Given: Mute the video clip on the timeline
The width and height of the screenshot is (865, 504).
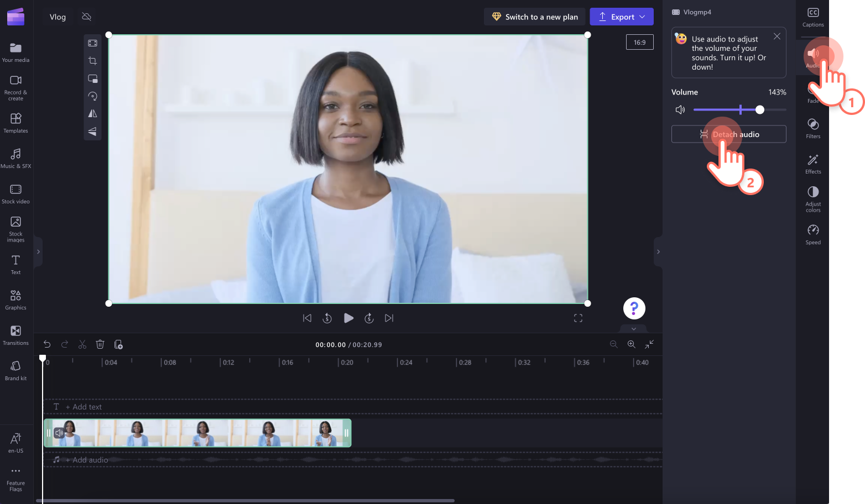Looking at the screenshot, I should click(x=59, y=433).
